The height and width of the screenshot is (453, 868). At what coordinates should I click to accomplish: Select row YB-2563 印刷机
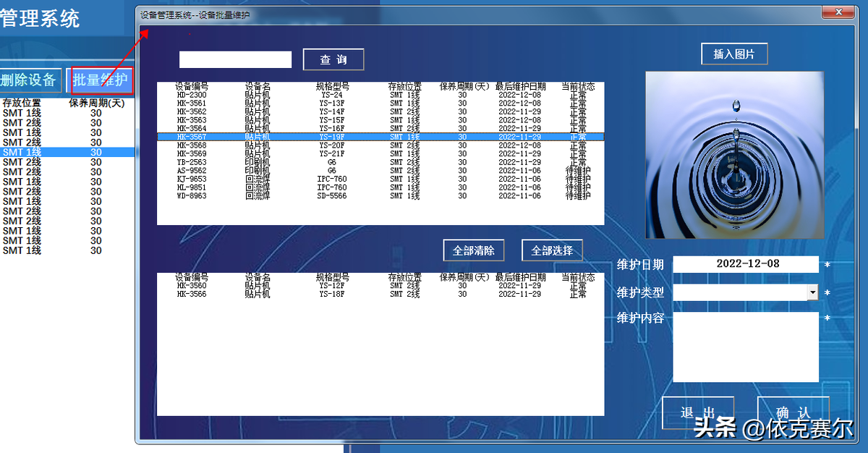(380, 163)
